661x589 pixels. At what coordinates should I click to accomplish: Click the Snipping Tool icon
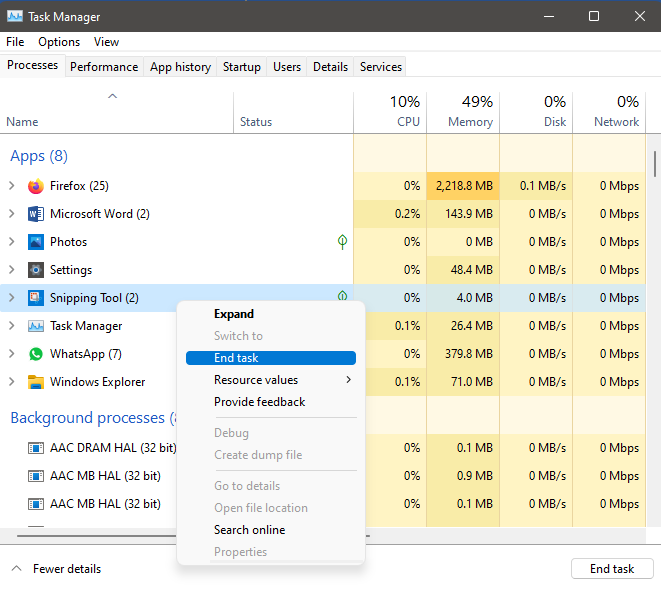point(36,298)
